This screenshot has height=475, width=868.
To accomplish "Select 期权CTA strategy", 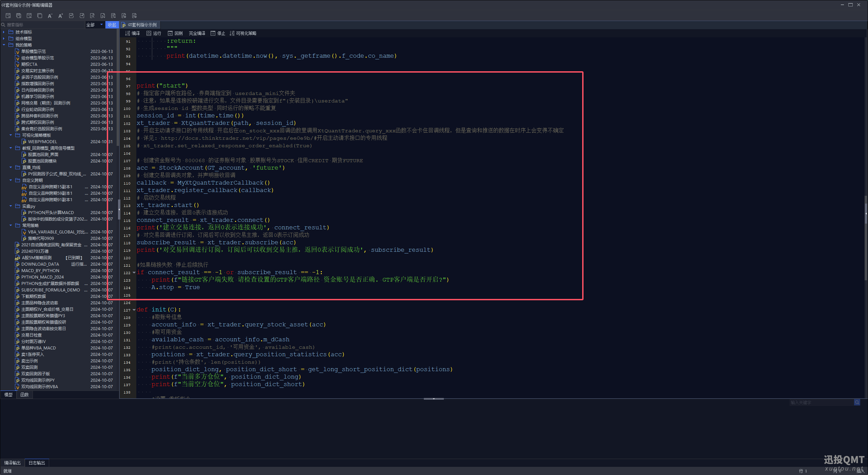I will pyautogui.click(x=29, y=64).
